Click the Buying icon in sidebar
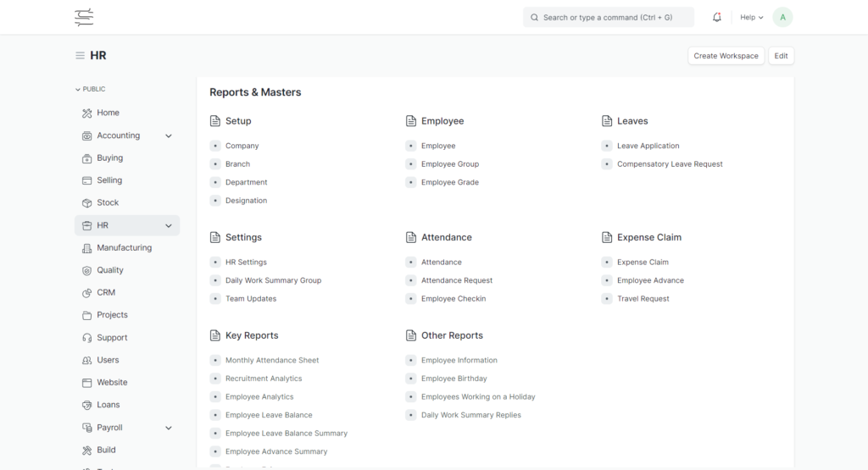Image resolution: width=868 pixels, height=470 pixels. [x=86, y=158]
